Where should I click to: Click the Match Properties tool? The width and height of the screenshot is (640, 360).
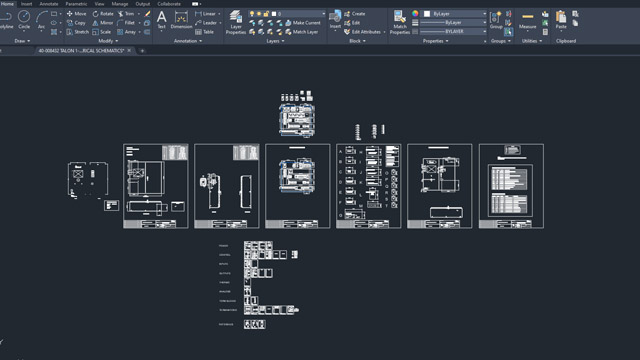coord(400,22)
